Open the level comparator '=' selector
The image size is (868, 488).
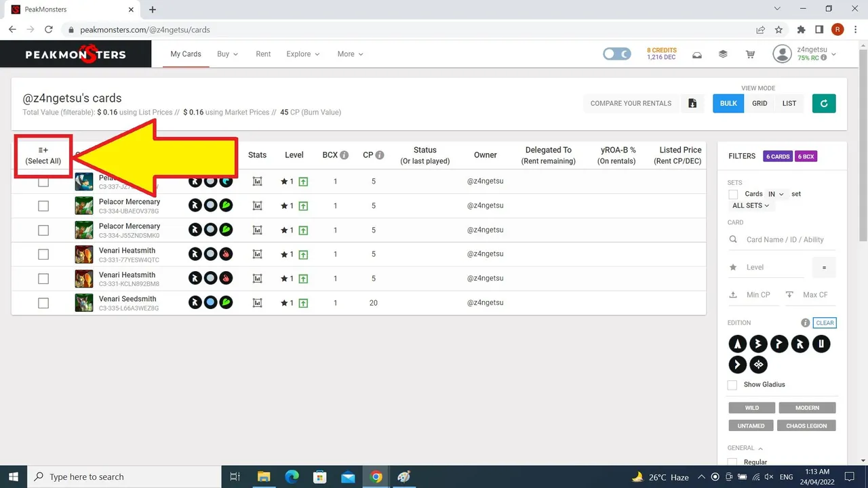pos(824,268)
